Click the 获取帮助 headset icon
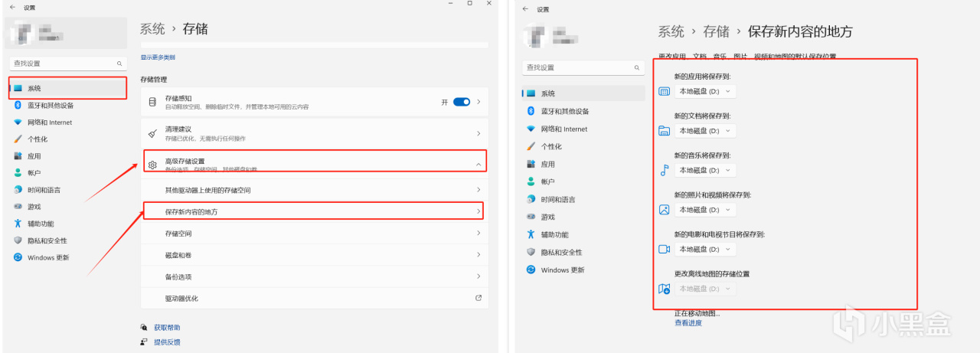The height and width of the screenshot is (353, 980). coord(144,327)
